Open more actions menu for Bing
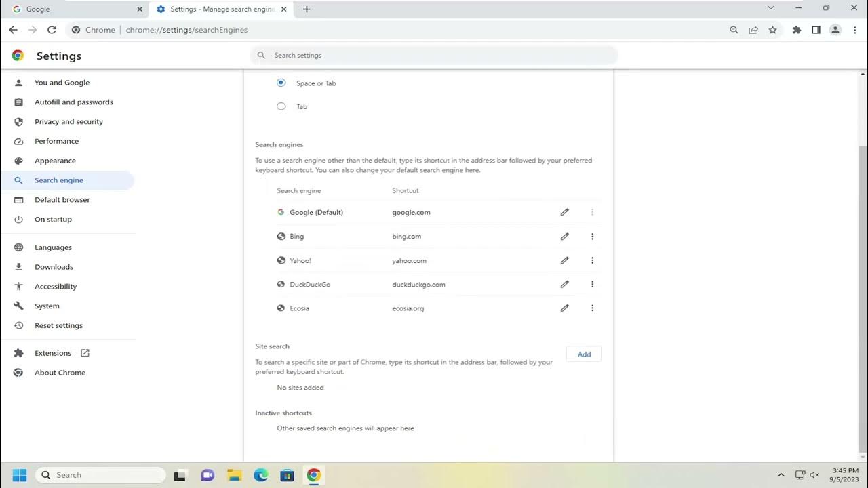The image size is (868, 488). (x=592, y=237)
